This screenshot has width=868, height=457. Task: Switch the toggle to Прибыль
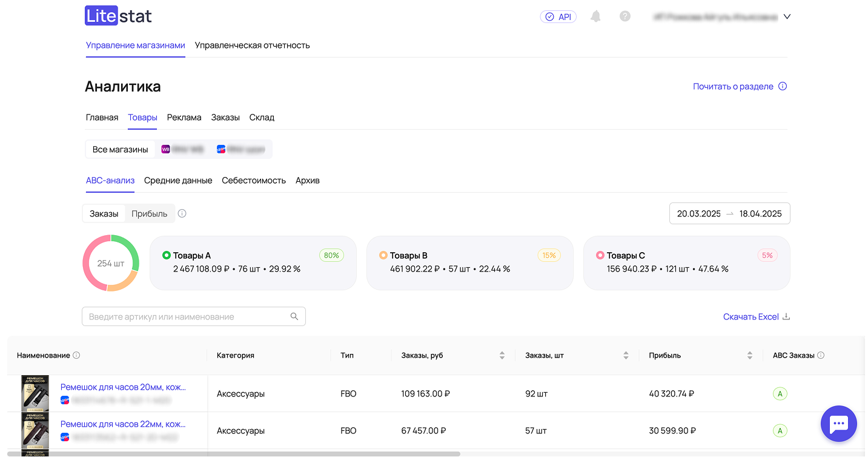[x=150, y=213]
